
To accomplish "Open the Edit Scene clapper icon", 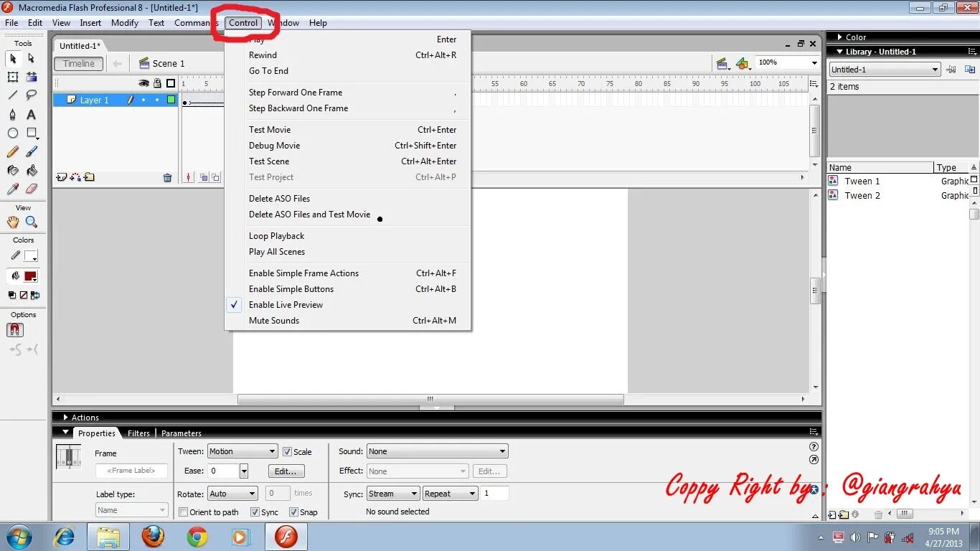I will pos(723,64).
